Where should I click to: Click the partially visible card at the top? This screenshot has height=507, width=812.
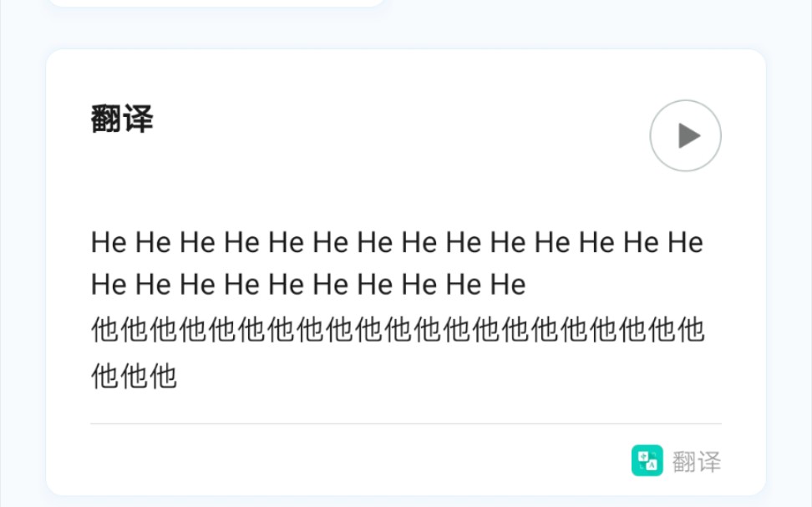click(216, 3)
